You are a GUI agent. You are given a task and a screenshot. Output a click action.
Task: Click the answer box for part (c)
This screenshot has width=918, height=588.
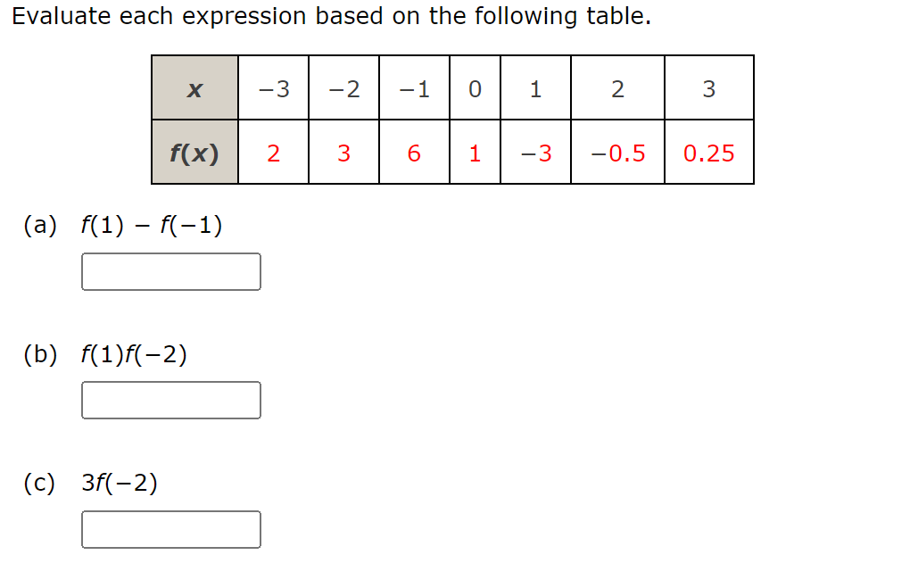(x=170, y=529)
